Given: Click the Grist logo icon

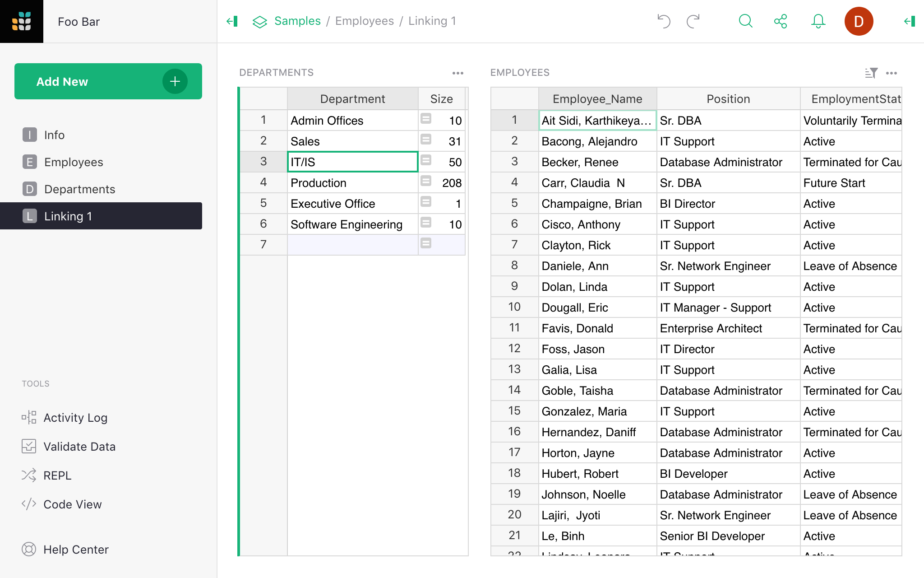Looking at the screenshot, I should (x=22, y=21).
